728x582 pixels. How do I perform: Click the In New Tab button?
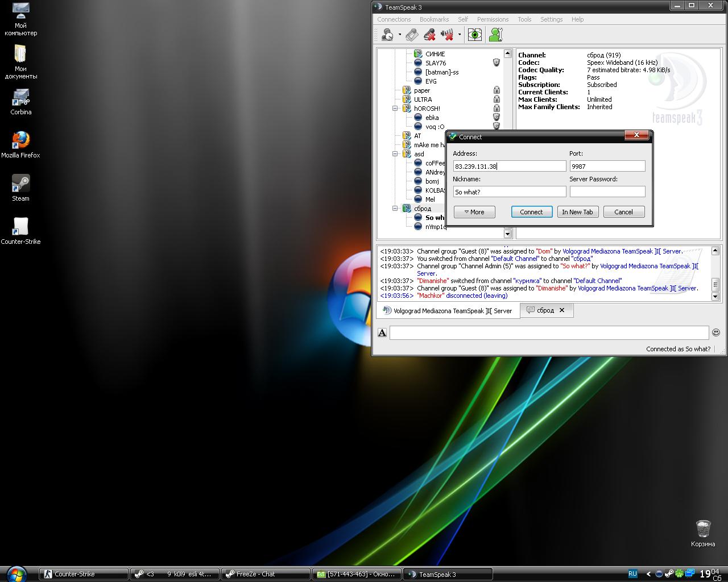point(577,212)
